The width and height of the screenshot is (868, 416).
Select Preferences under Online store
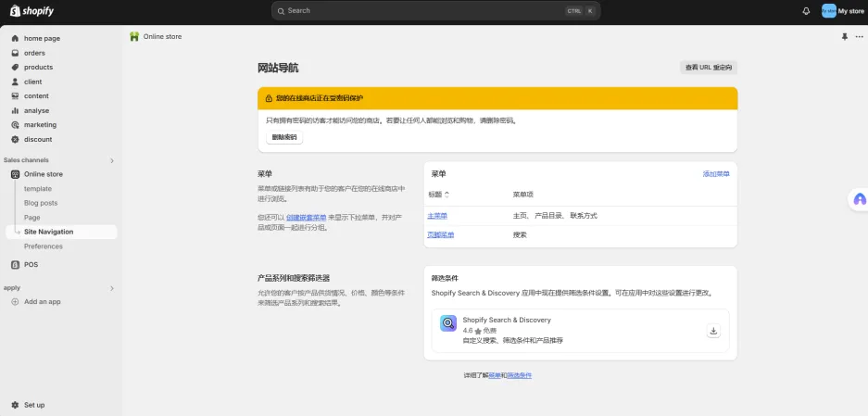44,246
